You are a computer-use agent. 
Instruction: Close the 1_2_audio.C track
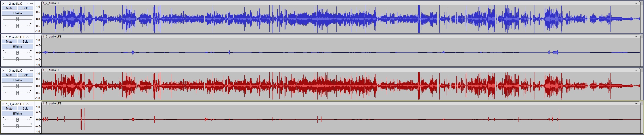tap(3, 4)
